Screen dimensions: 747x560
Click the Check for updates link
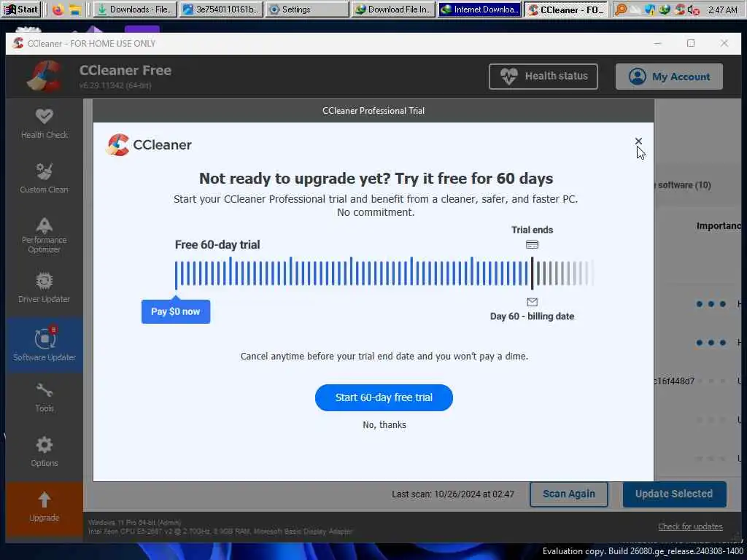690,526
